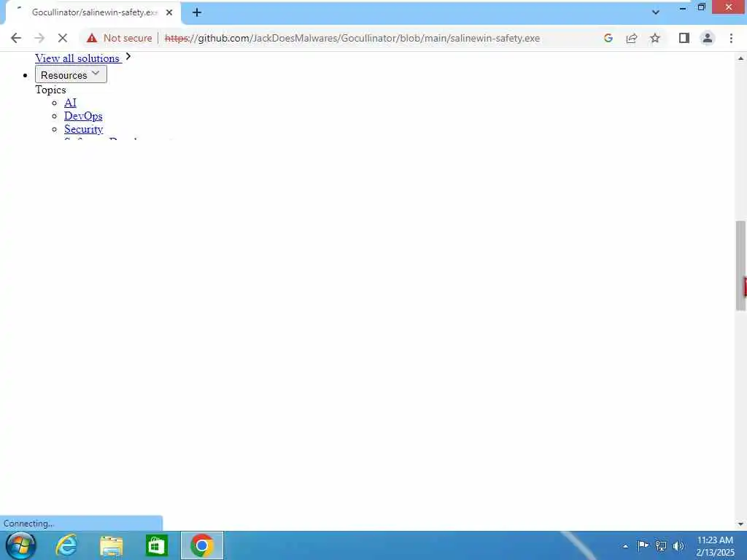This screenshot has height=560, width=747.
Task: Click the vertical scrollbar thumb
Action: (x=740, y=265)
